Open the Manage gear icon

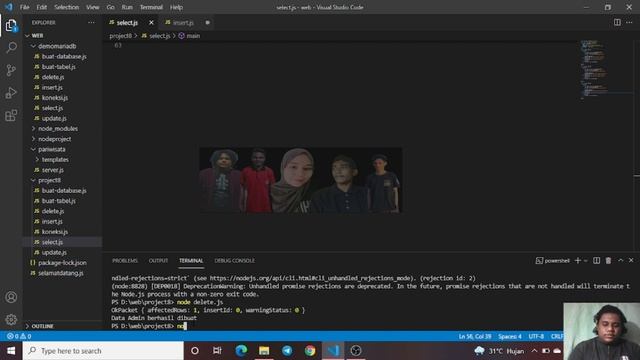click(x=11, y=319)
